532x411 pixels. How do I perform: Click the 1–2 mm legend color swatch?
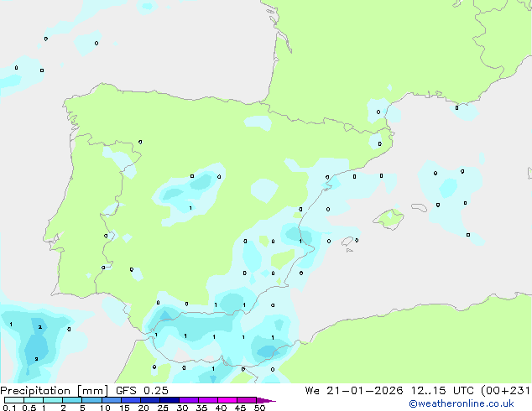[x=53, y=400]
